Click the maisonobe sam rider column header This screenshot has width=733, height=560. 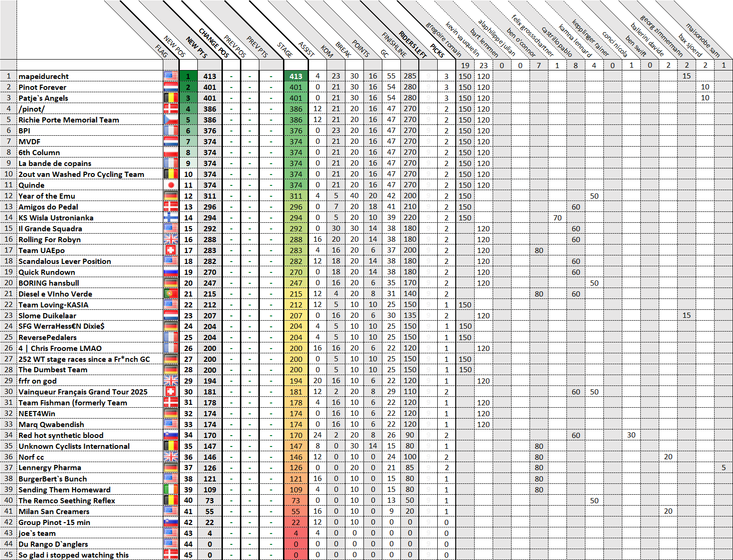(702, 41)
